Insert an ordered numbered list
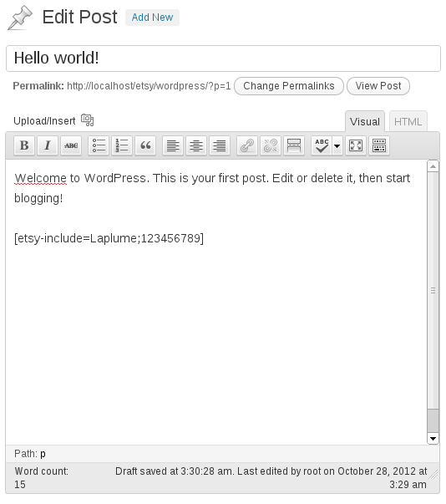This screenshot has height=504, width=446. 122,145
